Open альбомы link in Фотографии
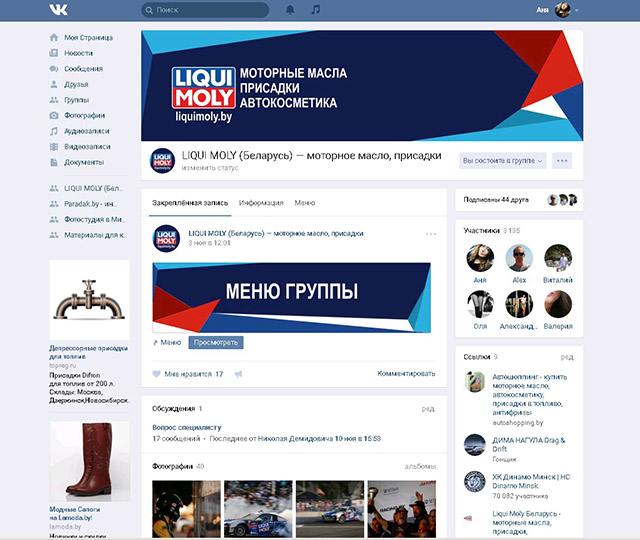 point(420,466)
